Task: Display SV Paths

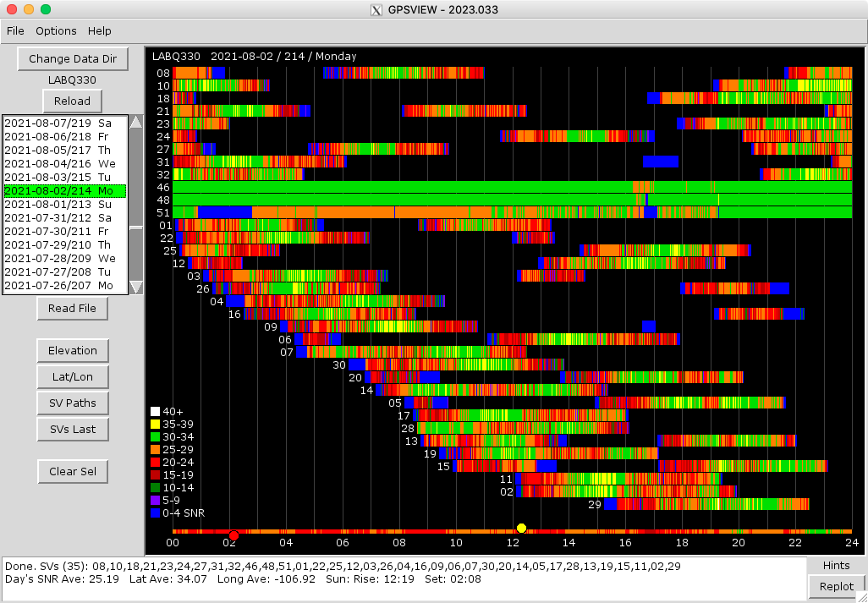Action: pyautogui.click(x=72, y=403)
